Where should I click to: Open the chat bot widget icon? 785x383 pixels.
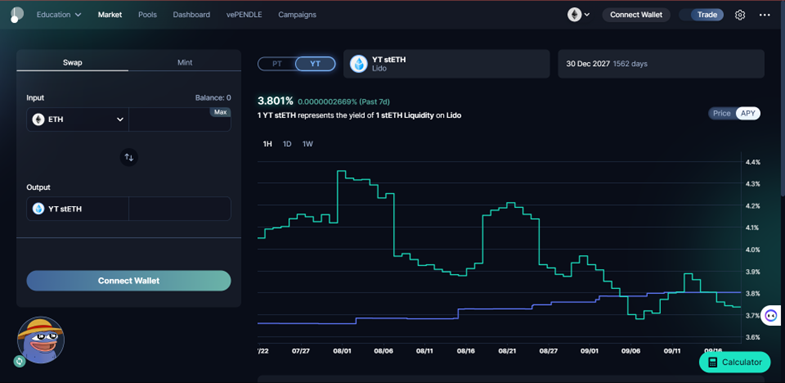pyautogui.click(x=770, y=315)
